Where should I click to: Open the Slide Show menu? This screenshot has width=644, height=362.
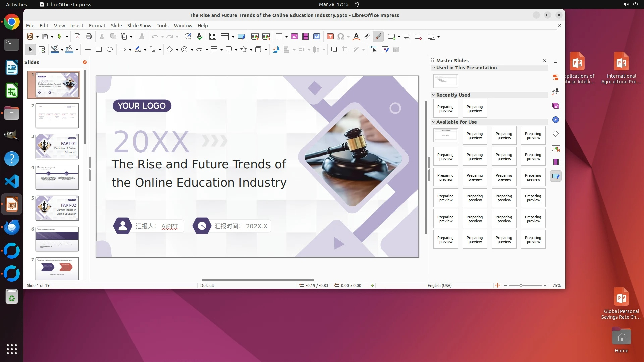139,26
